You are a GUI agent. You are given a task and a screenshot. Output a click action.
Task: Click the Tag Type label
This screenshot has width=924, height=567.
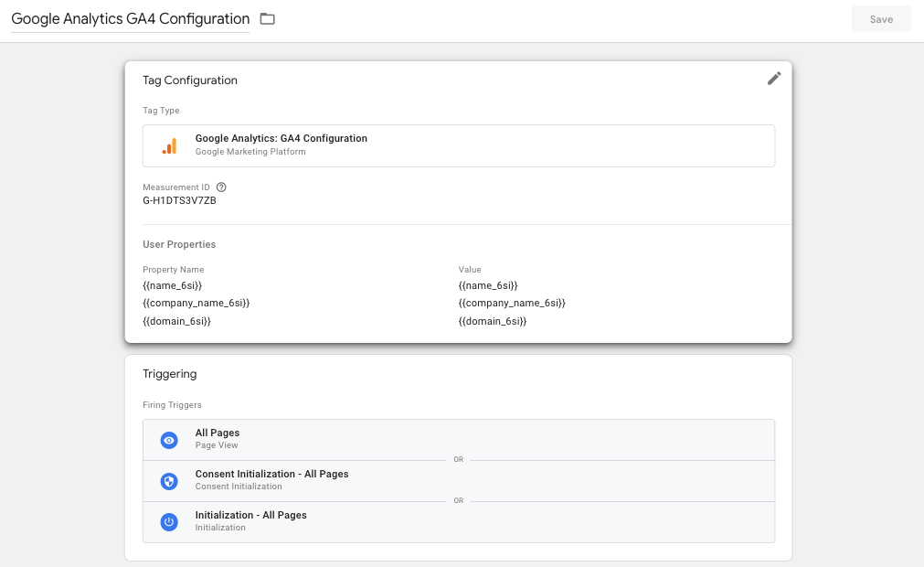tap(161, 111)
